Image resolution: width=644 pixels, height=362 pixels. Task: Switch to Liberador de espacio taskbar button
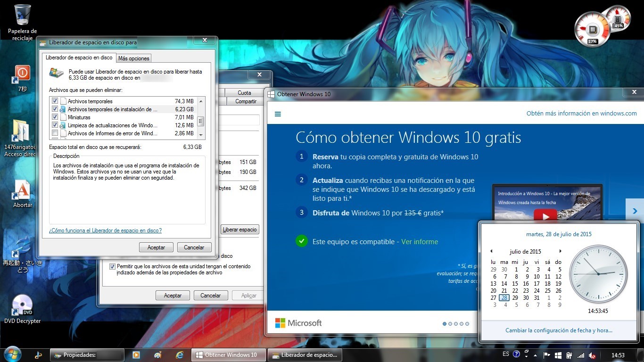click(x=305, y=355)
